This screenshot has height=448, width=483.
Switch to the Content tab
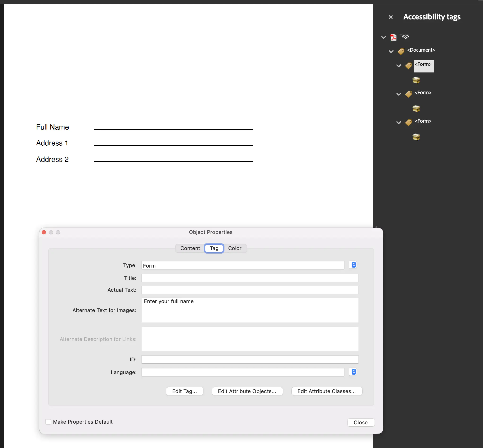pyautogui.click(x=190, y=248)
